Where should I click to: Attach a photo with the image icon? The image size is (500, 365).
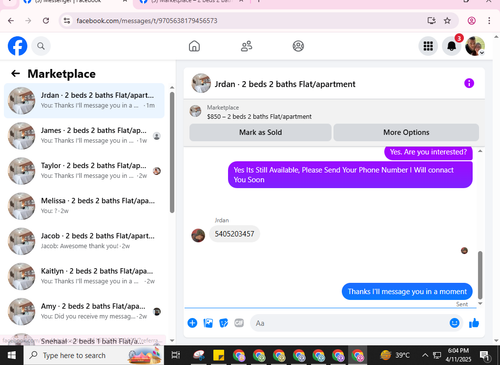[208, 323]
